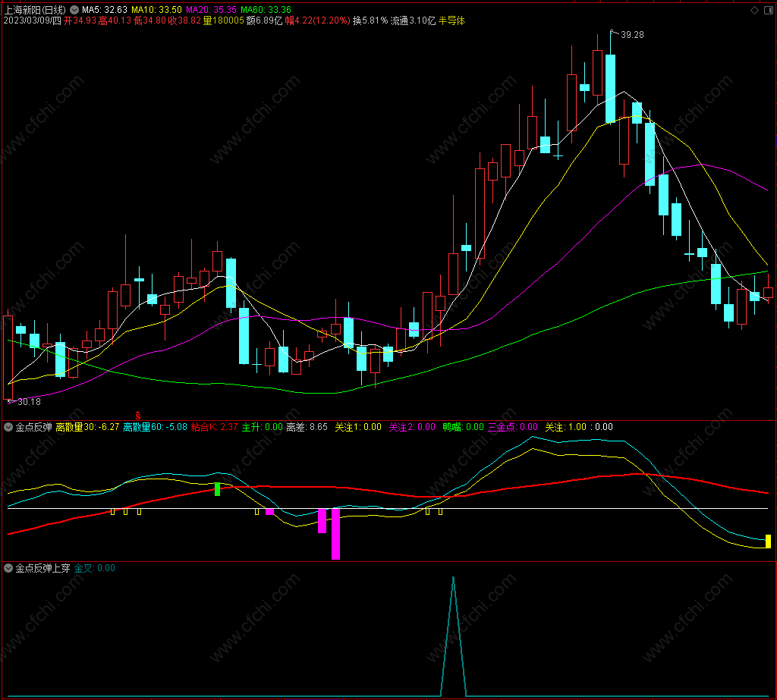
Task: Click the green signal bar in 金点反弹
Action: click(x=217, y=489)
